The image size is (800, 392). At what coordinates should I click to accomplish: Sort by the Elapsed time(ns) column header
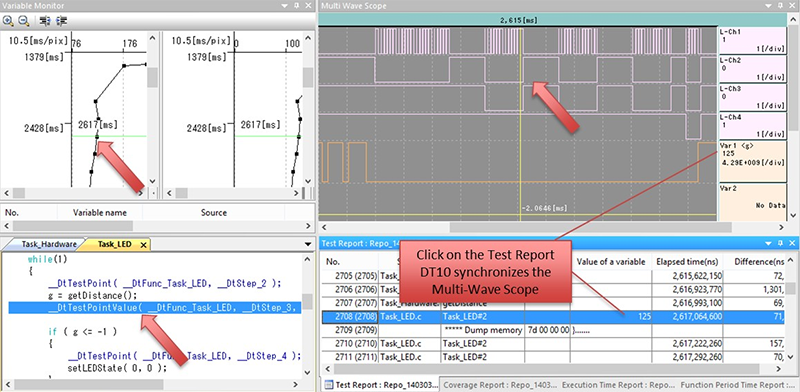[687, 262]
